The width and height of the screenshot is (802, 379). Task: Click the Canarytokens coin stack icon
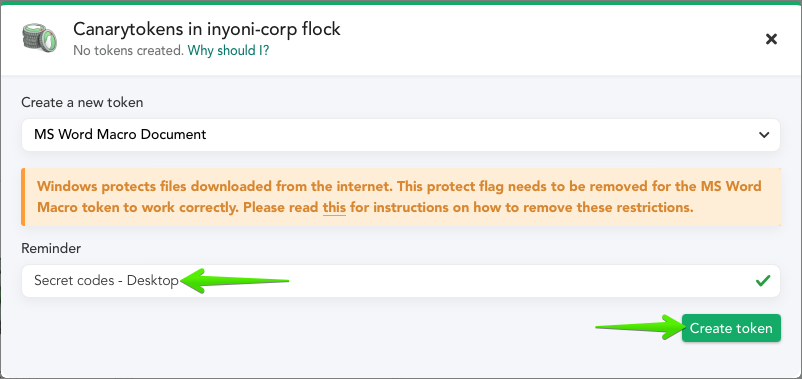[39, 37]
